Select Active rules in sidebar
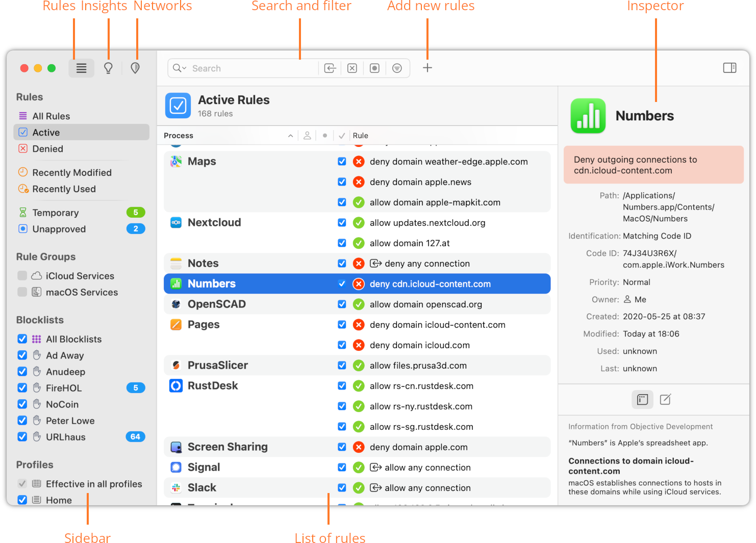The height and width of the screenshot is (543, 756). pos(81,133)
